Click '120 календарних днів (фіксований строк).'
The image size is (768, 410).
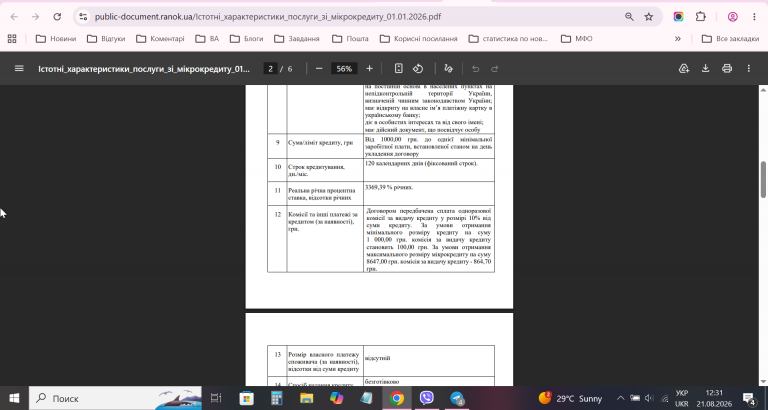(421, 163)
